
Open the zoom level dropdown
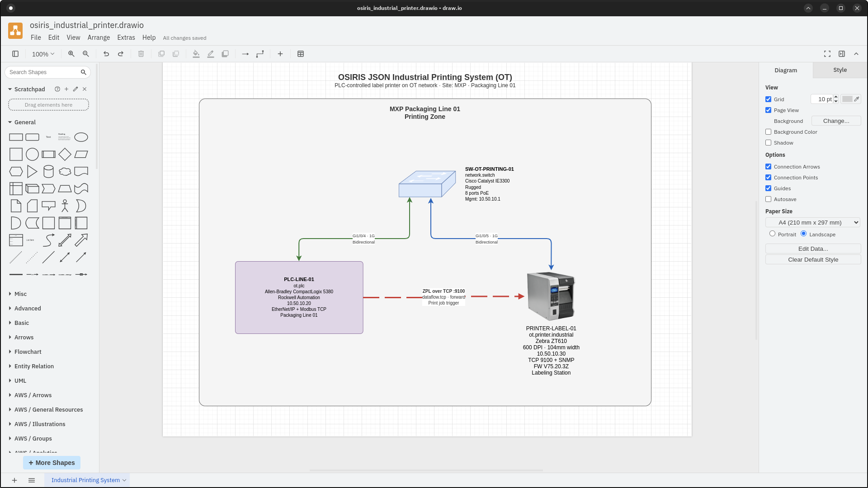coord(42,54)
